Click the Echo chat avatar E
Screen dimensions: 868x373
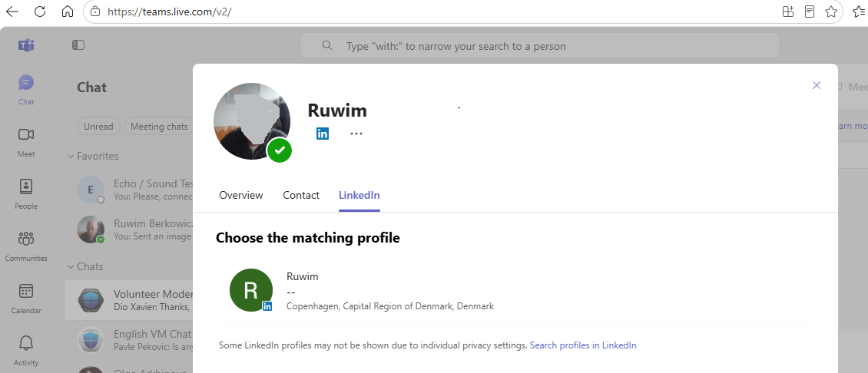[90, 190]
